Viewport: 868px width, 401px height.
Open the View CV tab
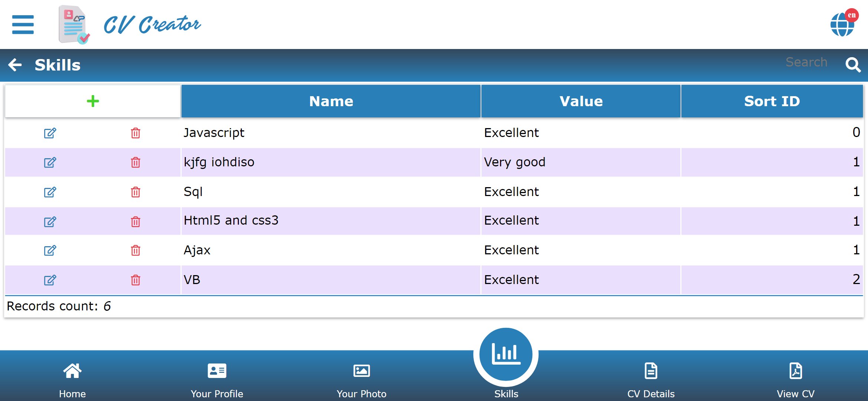796,378
